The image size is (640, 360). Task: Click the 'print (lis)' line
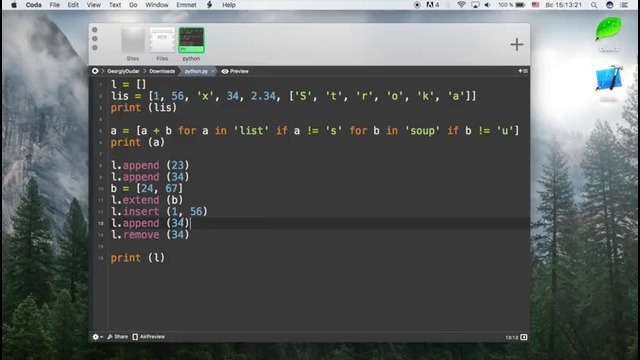tap(144, 108)
